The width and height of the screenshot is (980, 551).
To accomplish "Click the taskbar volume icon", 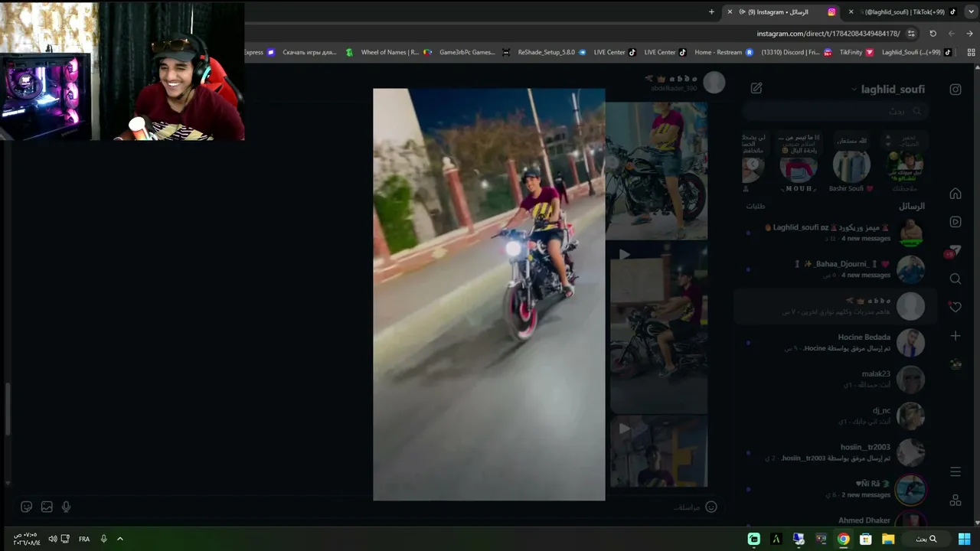I will pyautogui.click(x=52, y=539).
